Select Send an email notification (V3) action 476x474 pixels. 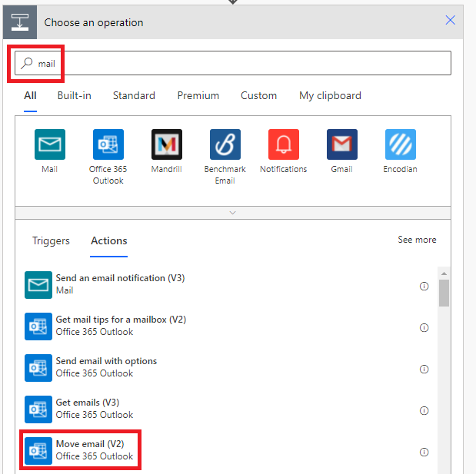226,285
